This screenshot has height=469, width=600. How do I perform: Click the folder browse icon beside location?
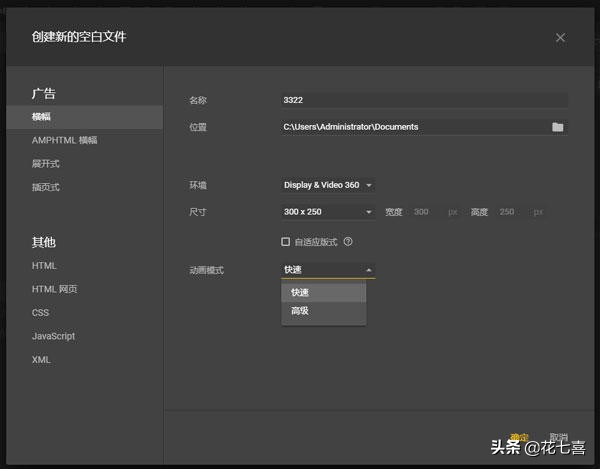pyautogui.click(x=558, y=127)
